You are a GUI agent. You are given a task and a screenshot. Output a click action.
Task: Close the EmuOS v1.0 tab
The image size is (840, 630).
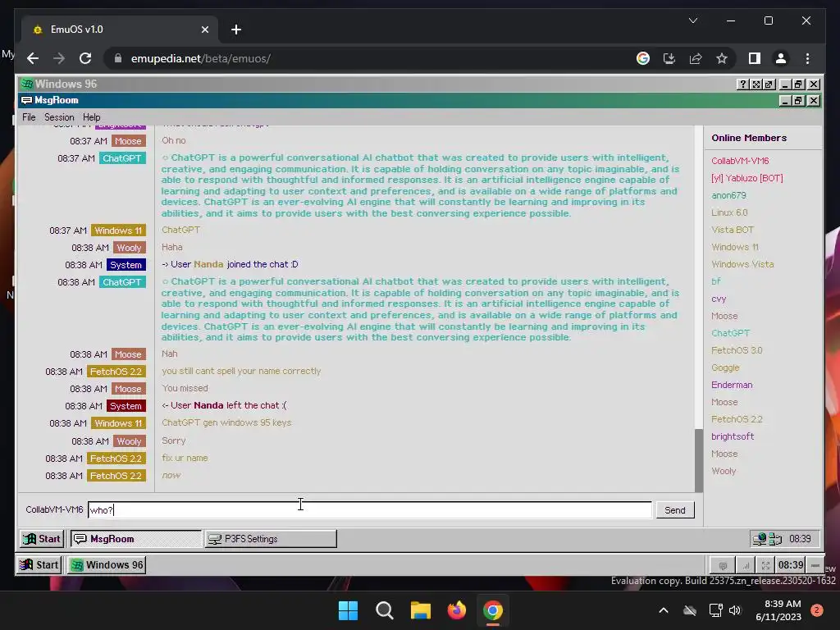(204, 30)
